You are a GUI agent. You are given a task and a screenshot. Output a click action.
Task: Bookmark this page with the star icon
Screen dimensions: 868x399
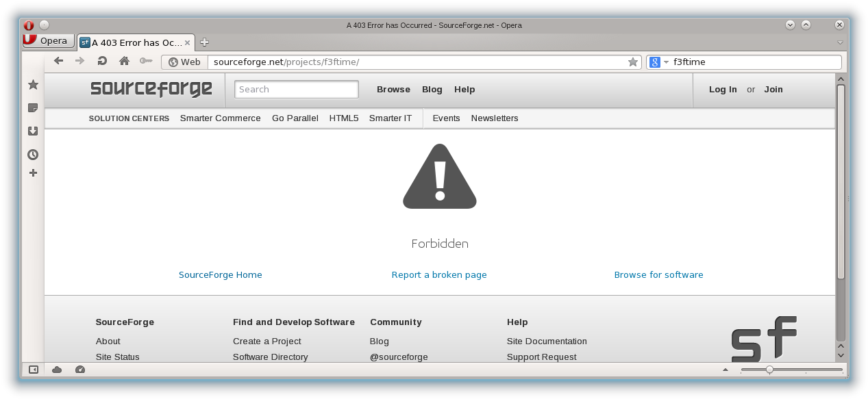tap(633, 62)
